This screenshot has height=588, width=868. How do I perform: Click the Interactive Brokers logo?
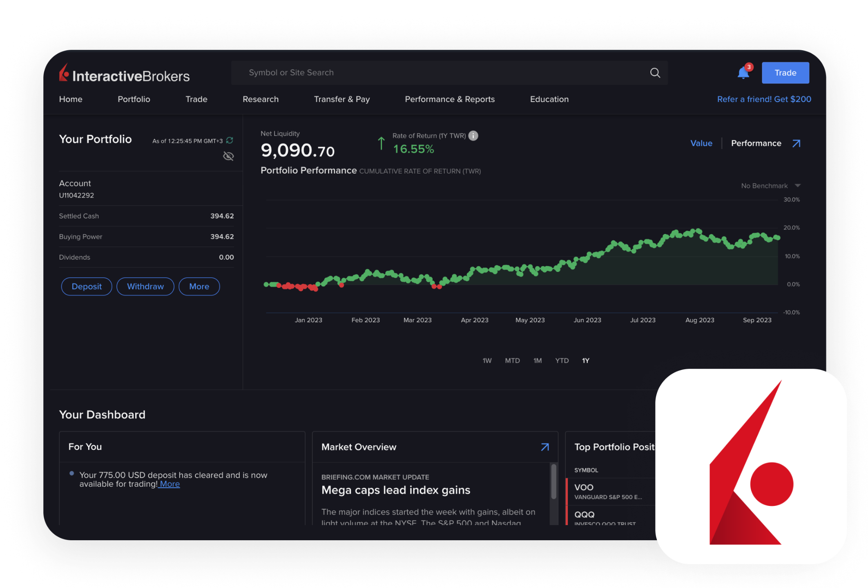(124, 75)
